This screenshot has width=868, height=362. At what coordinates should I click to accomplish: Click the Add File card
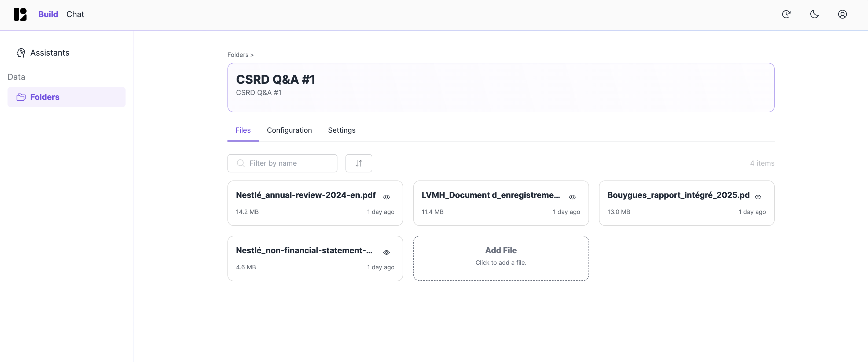(501, 258)
